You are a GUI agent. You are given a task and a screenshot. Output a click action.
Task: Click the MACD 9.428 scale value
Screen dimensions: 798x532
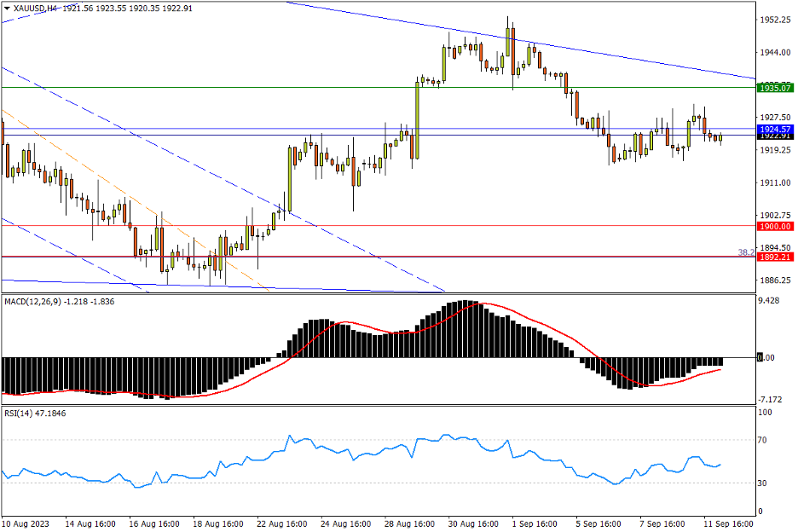coord(771,301)
